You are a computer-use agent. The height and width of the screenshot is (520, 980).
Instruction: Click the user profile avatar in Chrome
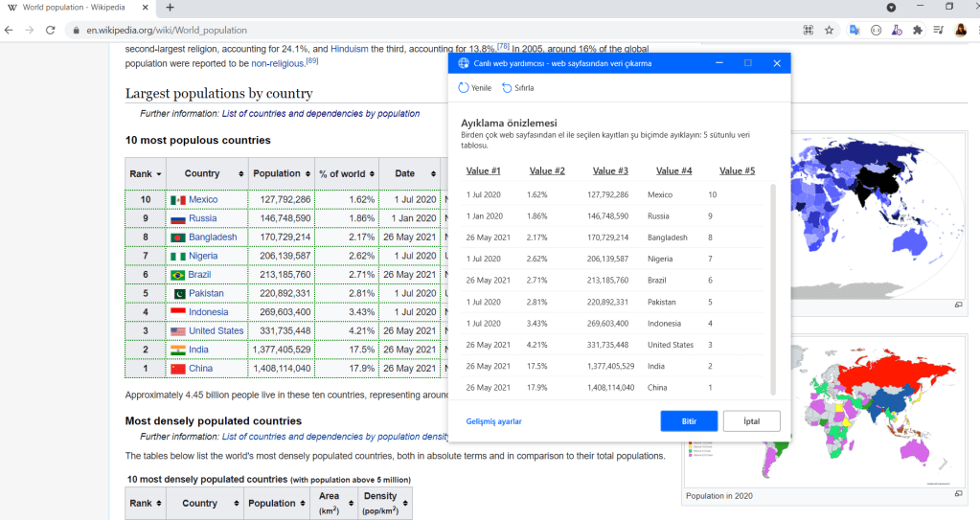[959, 30]
